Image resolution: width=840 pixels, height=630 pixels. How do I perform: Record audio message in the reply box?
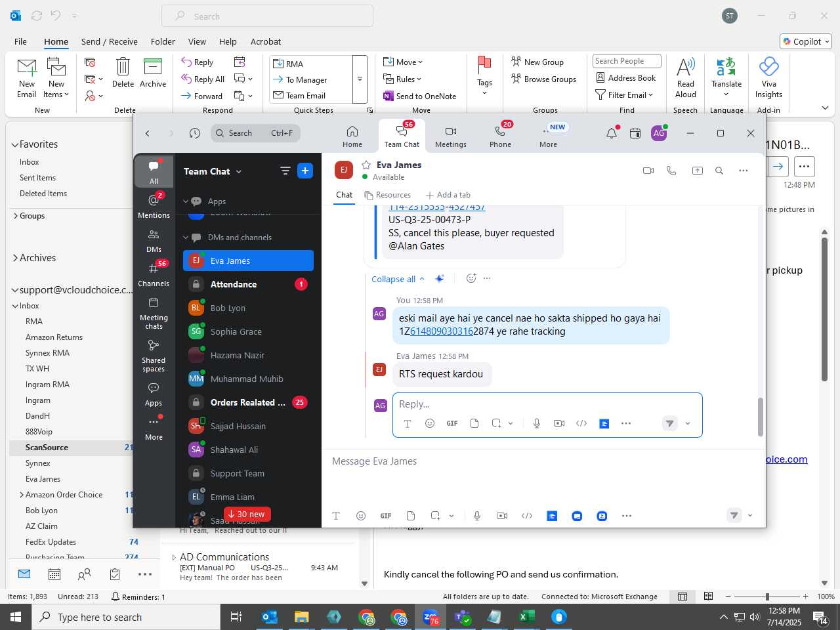537,423
